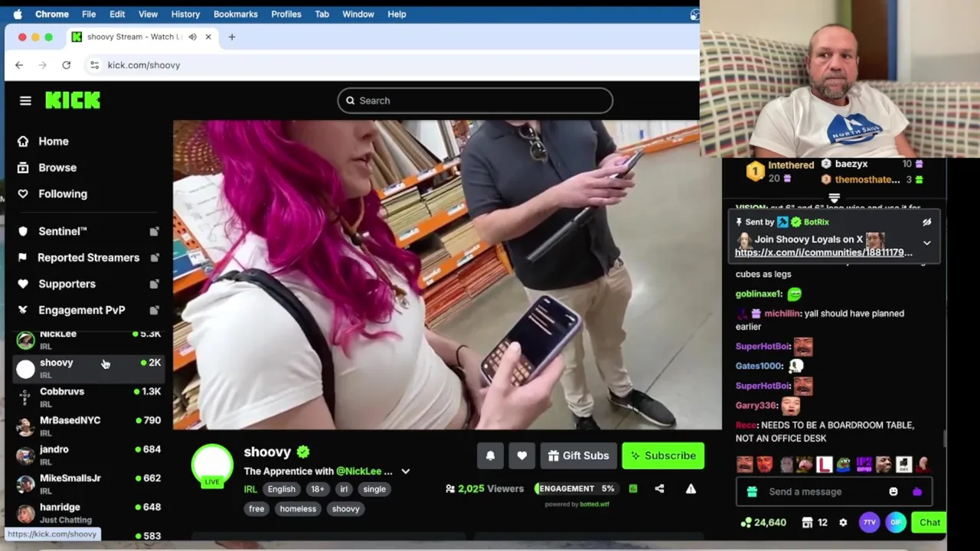Open the History menu in menu bar
Image resolution: width=980 pixels, height=551 pixels.
(x=185, y=14)
